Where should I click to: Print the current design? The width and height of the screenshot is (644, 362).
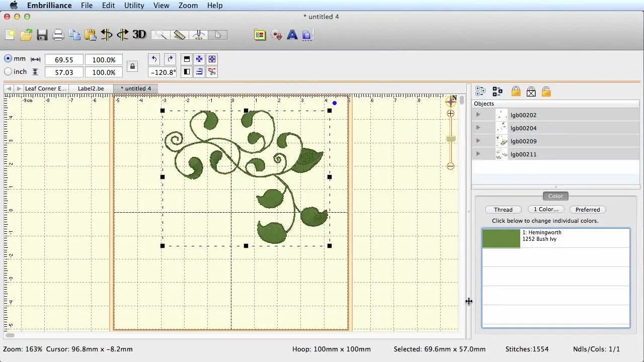click(58, 35)
